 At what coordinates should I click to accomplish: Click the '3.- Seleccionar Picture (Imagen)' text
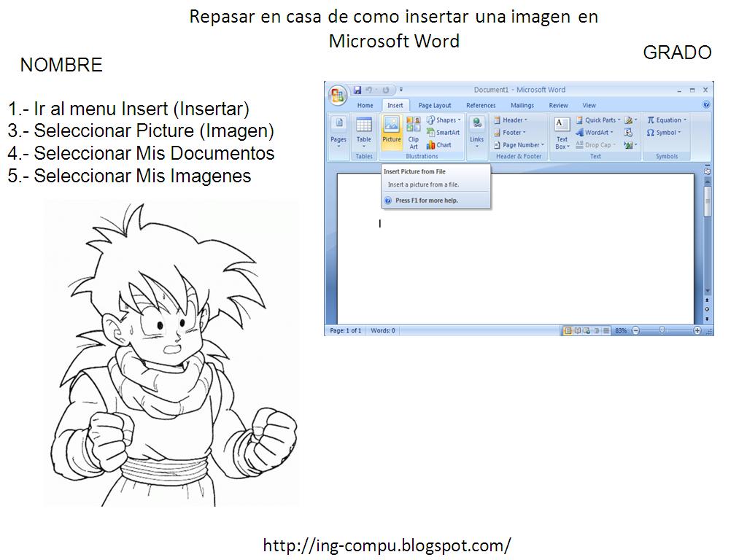(141, 131)
